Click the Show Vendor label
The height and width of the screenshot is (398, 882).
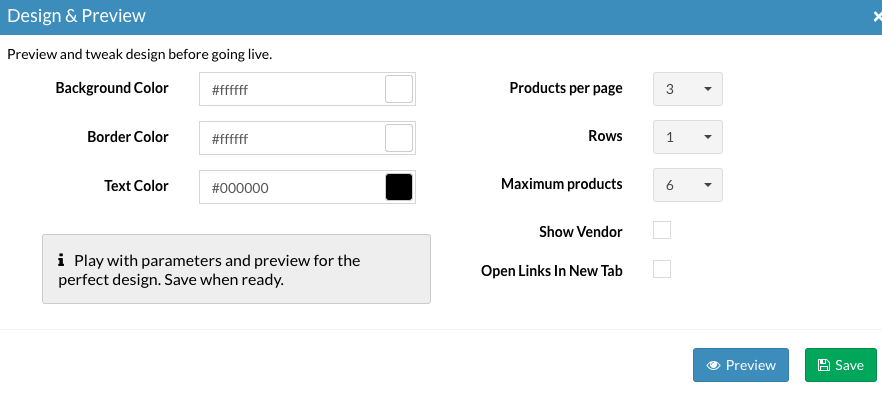point(580,232)
